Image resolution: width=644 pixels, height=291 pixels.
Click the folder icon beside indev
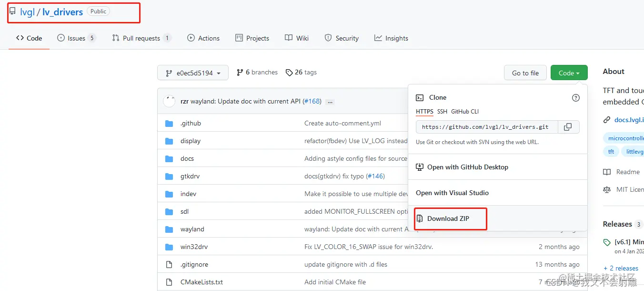[x=169, y=194]
